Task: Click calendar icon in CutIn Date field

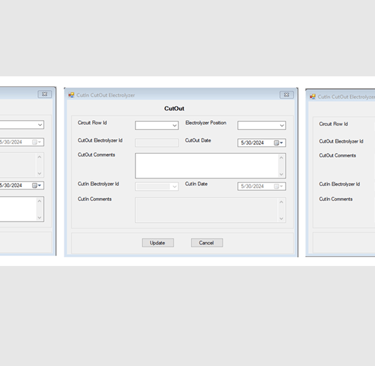Action: coord(276,186)
